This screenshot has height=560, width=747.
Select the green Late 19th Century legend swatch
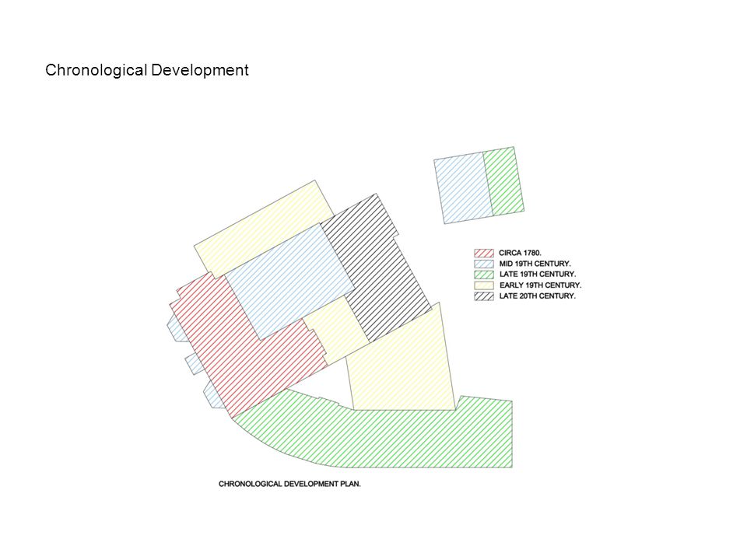tap(483, 275)
